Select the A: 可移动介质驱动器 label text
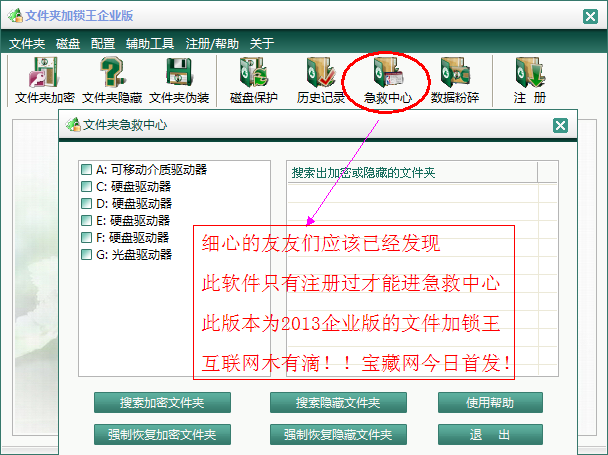The image size is (608, 455). tap(152, 170)
